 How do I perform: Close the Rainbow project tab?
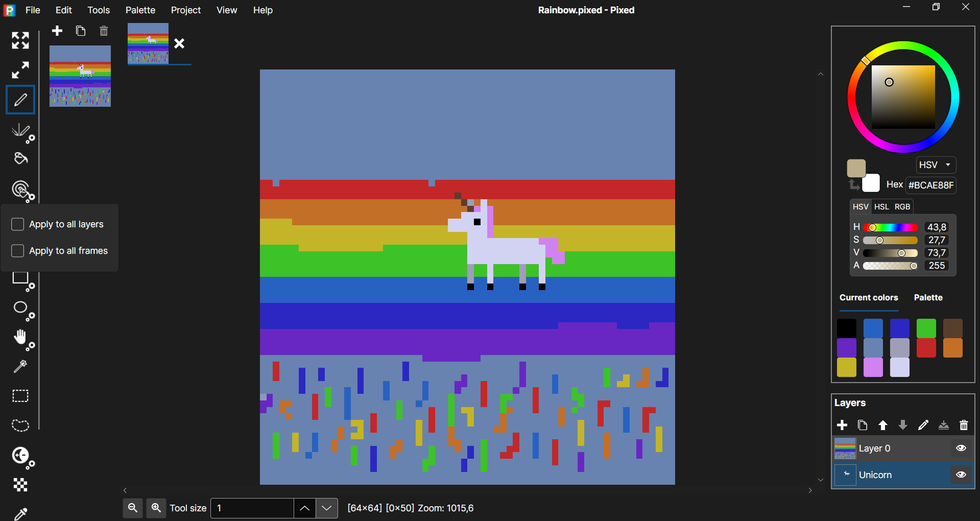(x=179, y=44)
